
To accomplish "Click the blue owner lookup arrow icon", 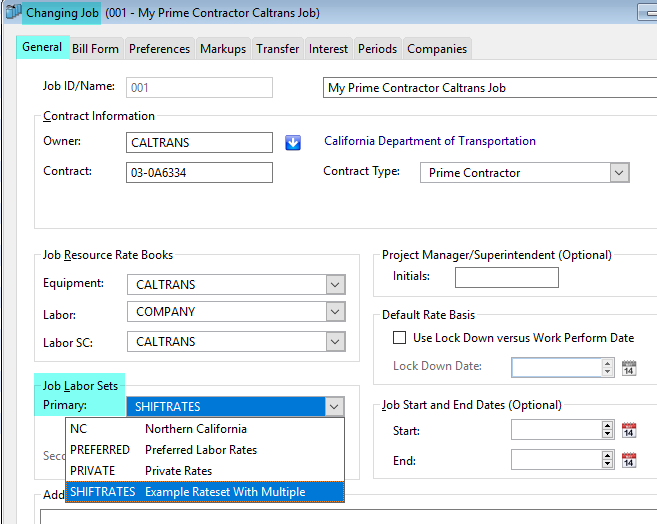I will (293, 142).
